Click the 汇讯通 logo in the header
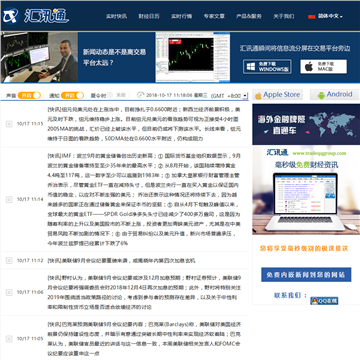360x360 pixels. tap(36, 16)
